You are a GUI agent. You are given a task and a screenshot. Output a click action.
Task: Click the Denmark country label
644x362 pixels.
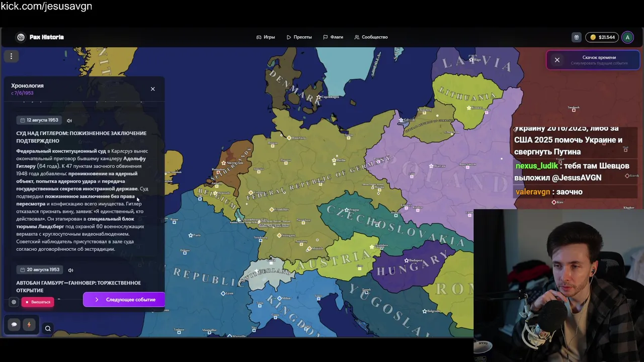coord(294,87)
